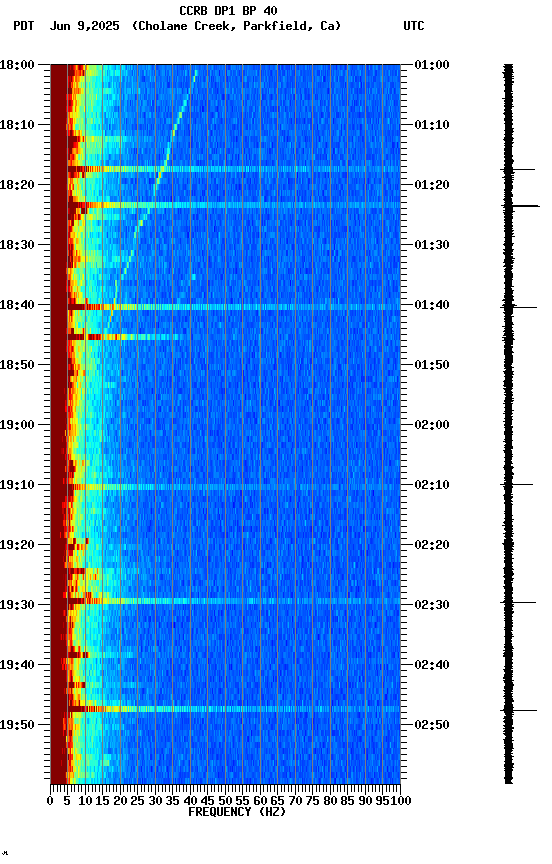Click the UTC time label 01:30
The width and height of the screenshot is (552, 864).
432,245
